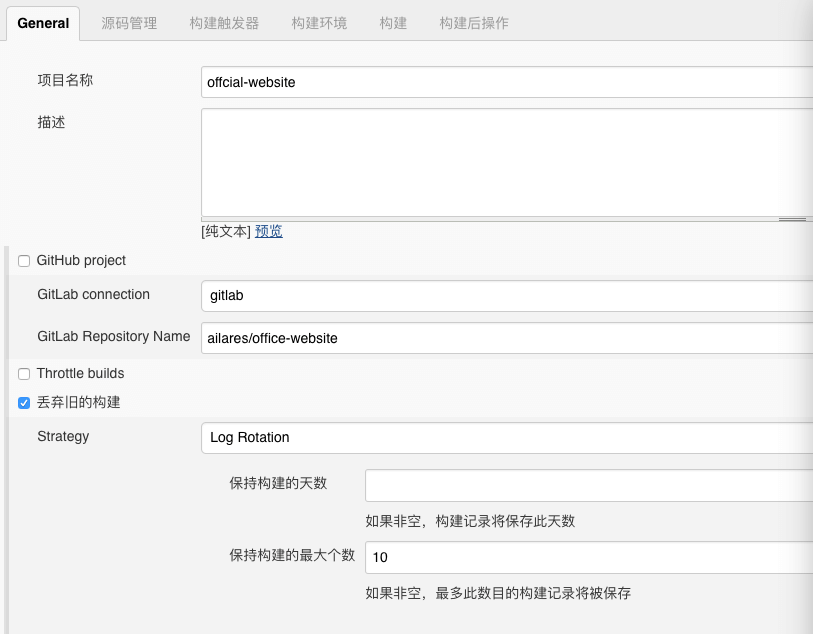
Task: Open the 构建触发器 tab
Action: (222, 23)
